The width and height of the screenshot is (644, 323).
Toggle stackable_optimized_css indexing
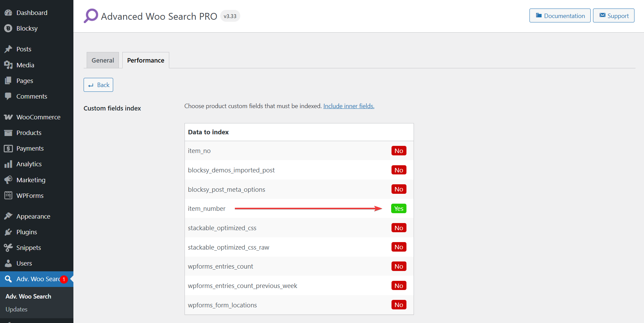[399, 228]
